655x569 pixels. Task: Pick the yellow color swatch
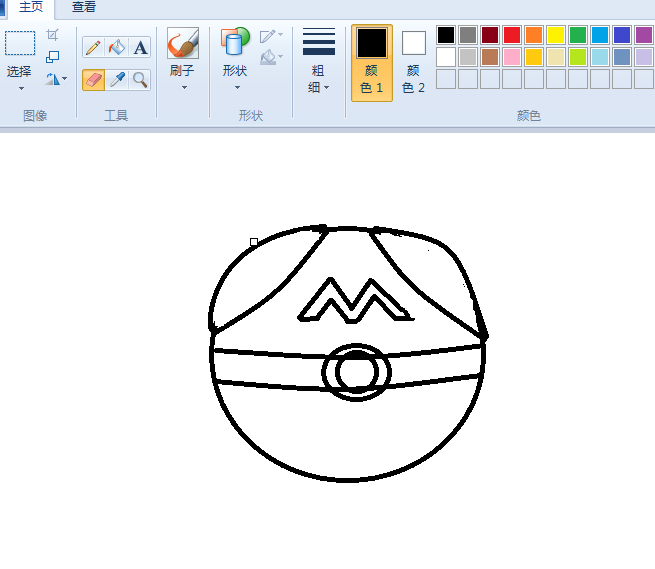[556, 35]
